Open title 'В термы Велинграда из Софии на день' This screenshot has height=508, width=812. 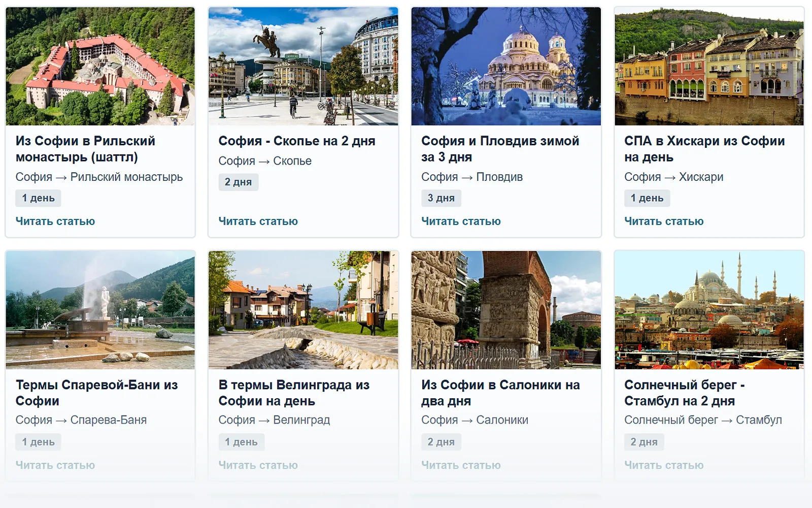click(294, 393)
